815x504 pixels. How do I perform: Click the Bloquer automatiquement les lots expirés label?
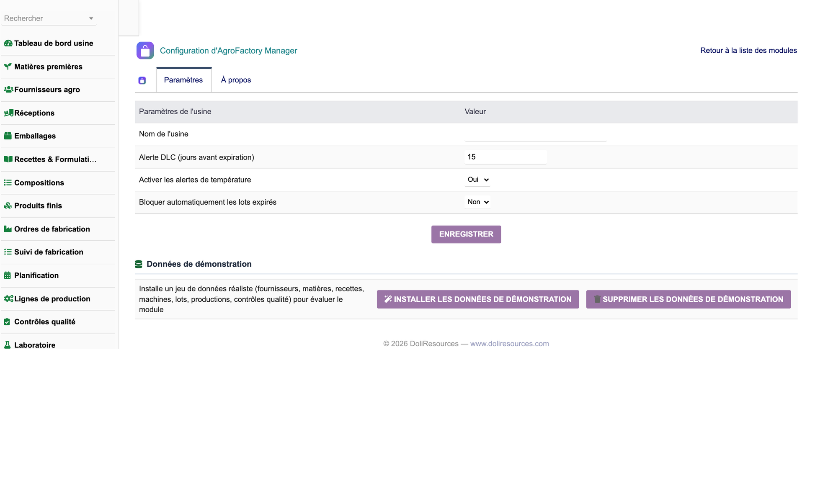(x=208, y=202)
